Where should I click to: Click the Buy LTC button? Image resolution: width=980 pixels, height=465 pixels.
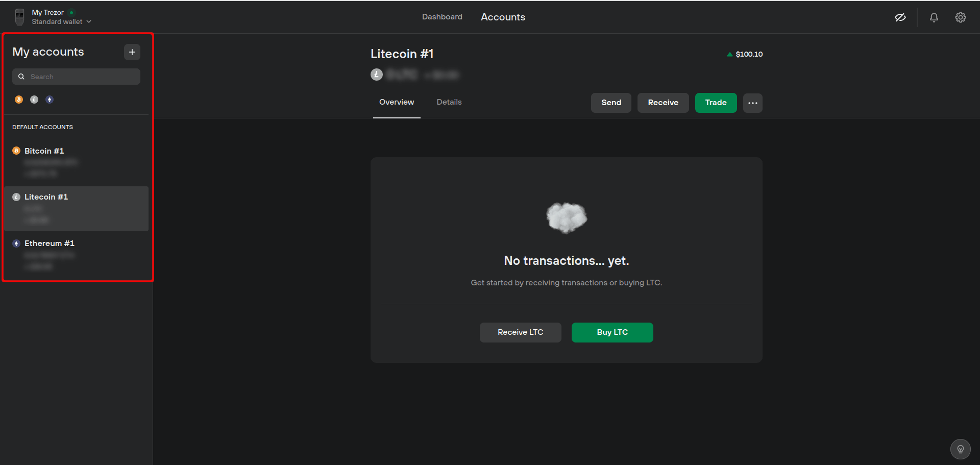612,332
